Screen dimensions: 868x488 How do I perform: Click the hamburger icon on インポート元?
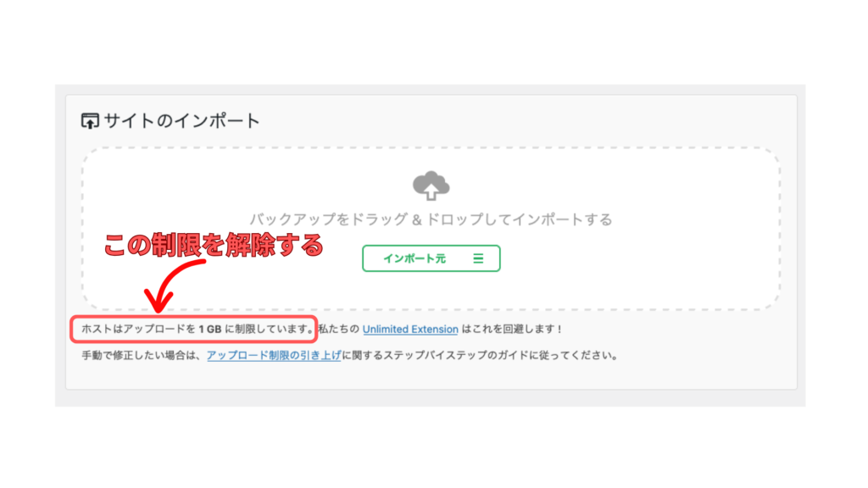[x=478, y=258]
